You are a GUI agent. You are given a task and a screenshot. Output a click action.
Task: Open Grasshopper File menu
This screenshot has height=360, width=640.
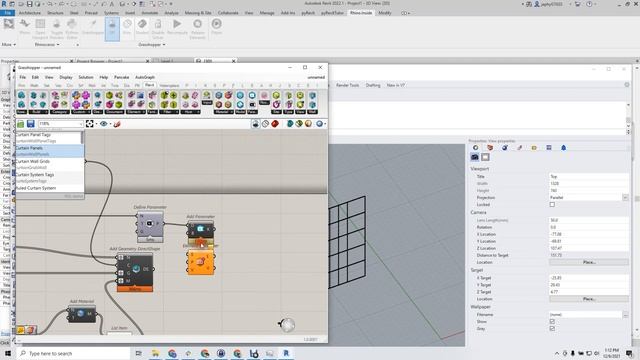[23, 77]
